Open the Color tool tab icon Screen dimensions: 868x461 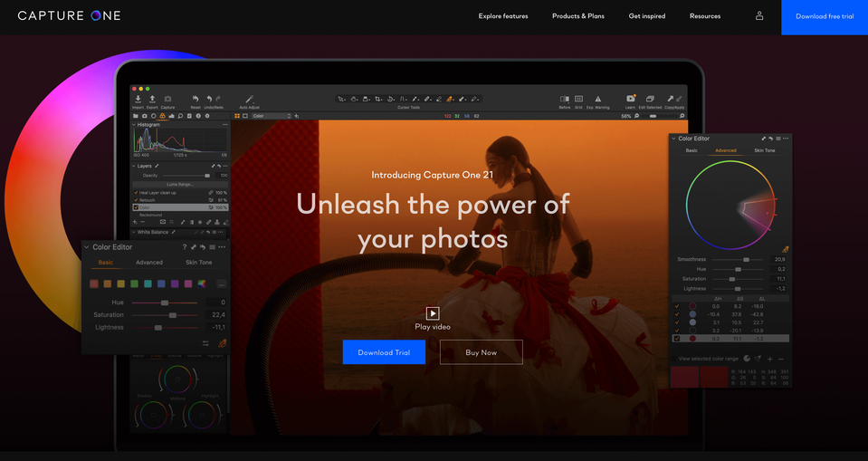tap(162, 116)
